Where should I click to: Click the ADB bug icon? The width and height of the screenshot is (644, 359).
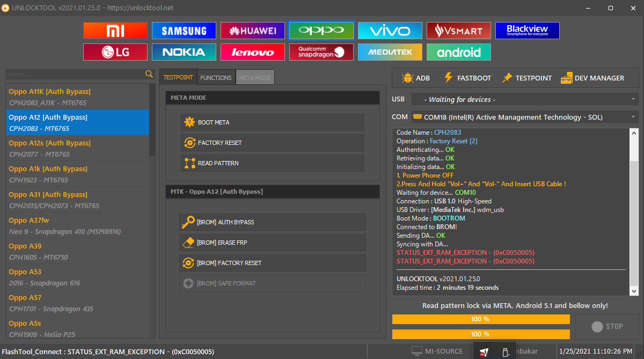[407, 78]
